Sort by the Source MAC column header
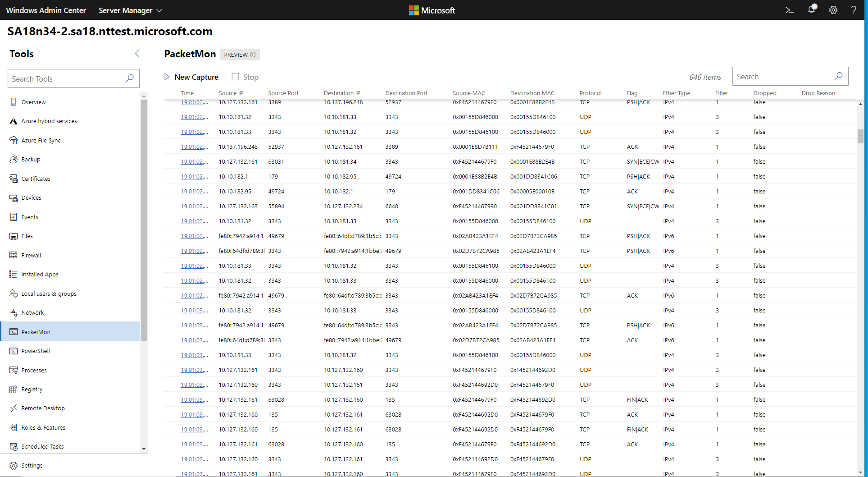This screenshot has height=477, width=868. (x=468, y=93)
